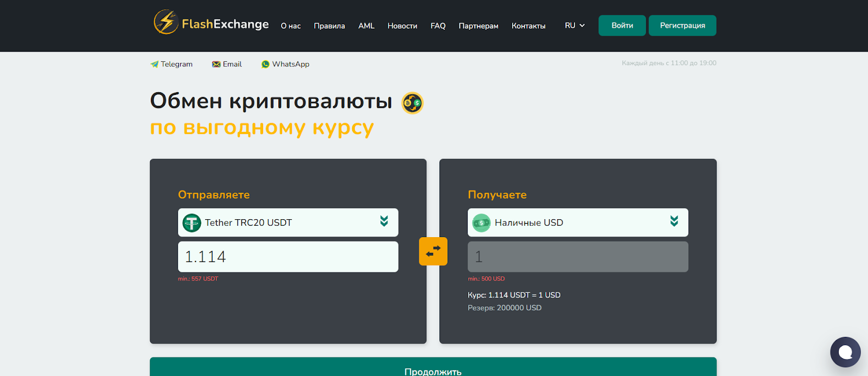Open the live chat bubble widget
This screenshot has width=868, height=376.
(x=845, y=352)
